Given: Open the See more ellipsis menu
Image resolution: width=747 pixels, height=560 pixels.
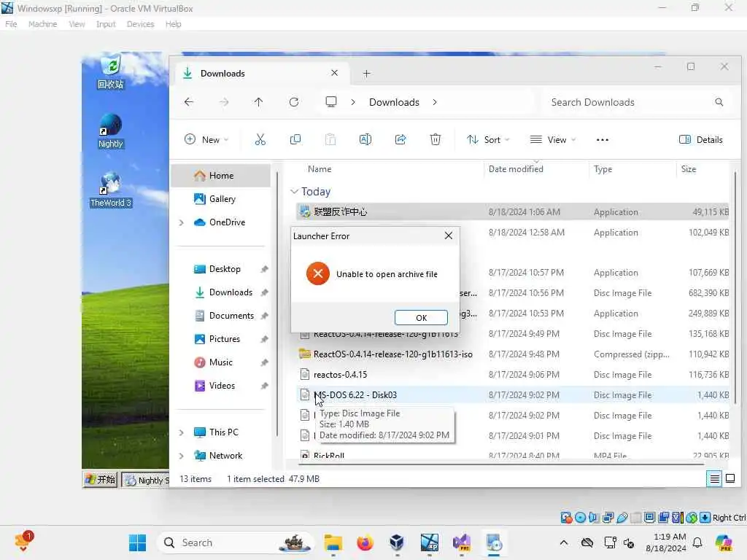Looking at the screenshot, I should pyautogui.click(x=602, y=139).
